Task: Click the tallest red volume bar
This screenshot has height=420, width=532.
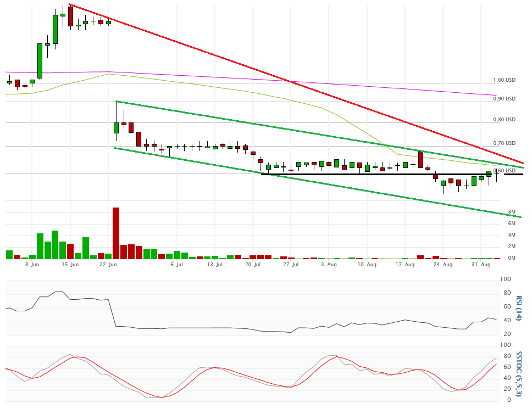Action: 116,233
